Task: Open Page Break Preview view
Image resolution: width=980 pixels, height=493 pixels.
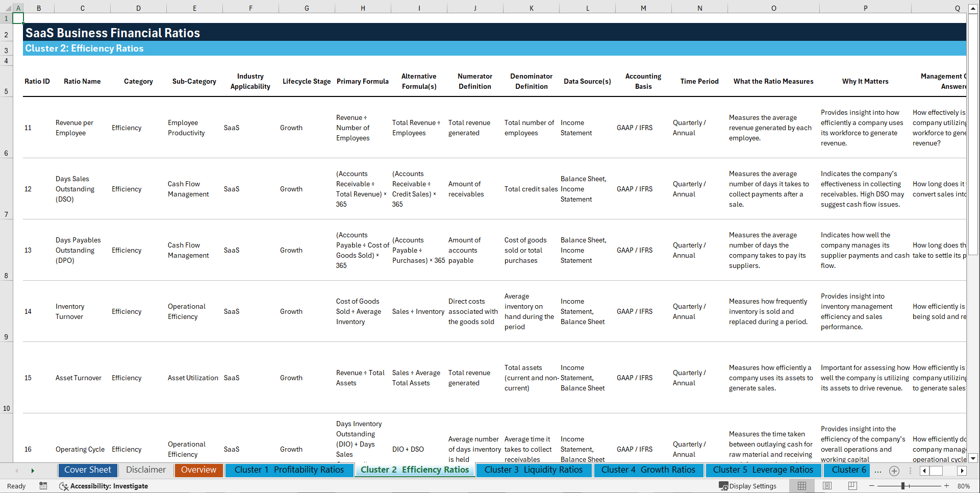Action: click(x=852, y=486)
